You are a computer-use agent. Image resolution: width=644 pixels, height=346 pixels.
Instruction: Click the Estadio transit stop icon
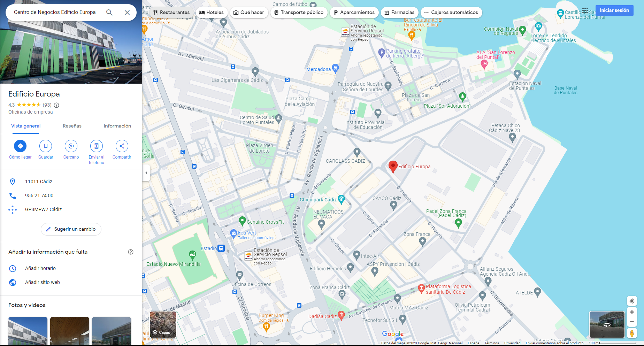[x=221, y=248]
